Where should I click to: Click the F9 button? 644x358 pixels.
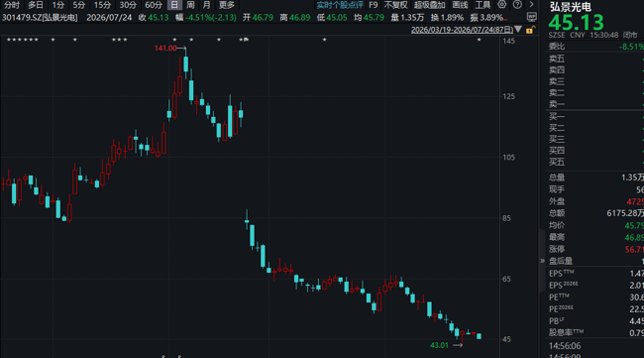tap(373, 5)
